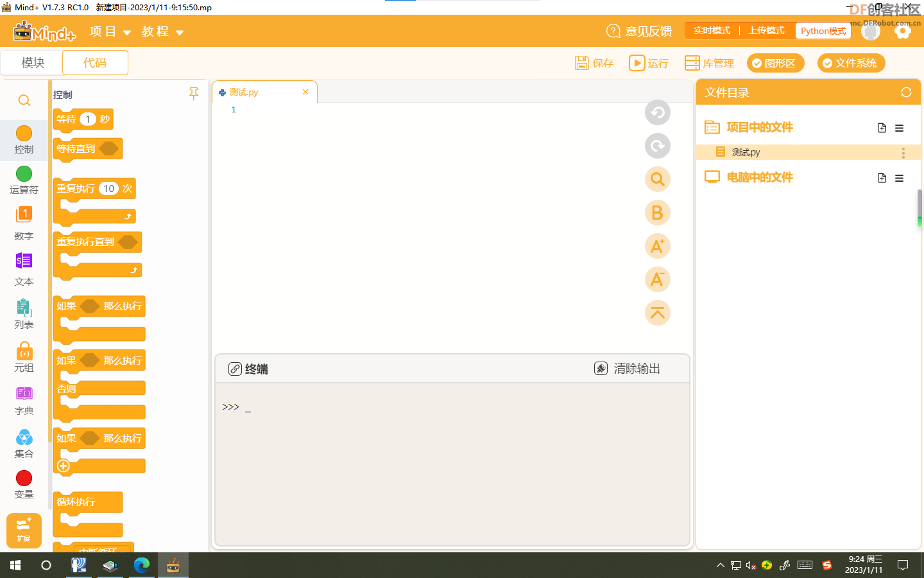Pin the block palette with pushpin icon
Screen dimensions: 924x578
coord(194,94)
